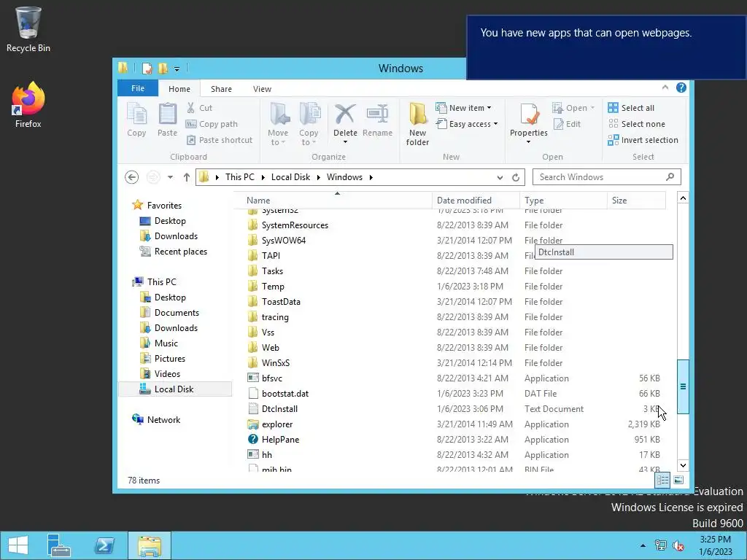The image size is (747, 560).
Task: Open the Copy to dropdown
Action: [309, 124]
